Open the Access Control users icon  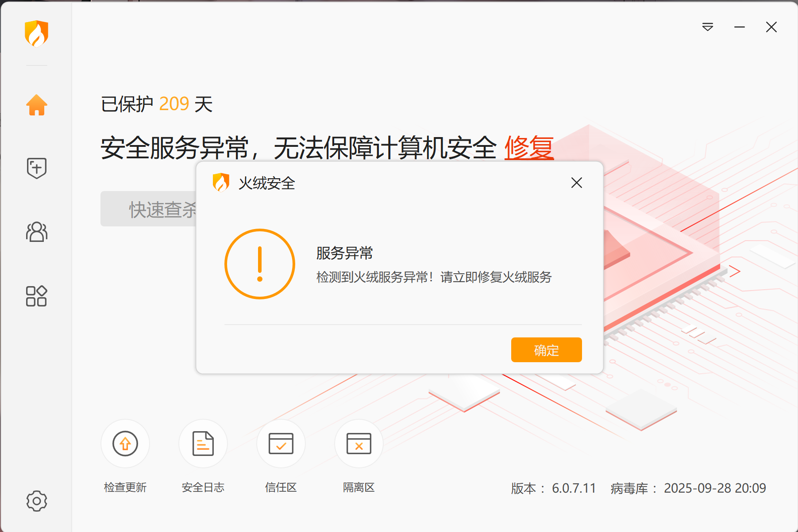point(36,232)
